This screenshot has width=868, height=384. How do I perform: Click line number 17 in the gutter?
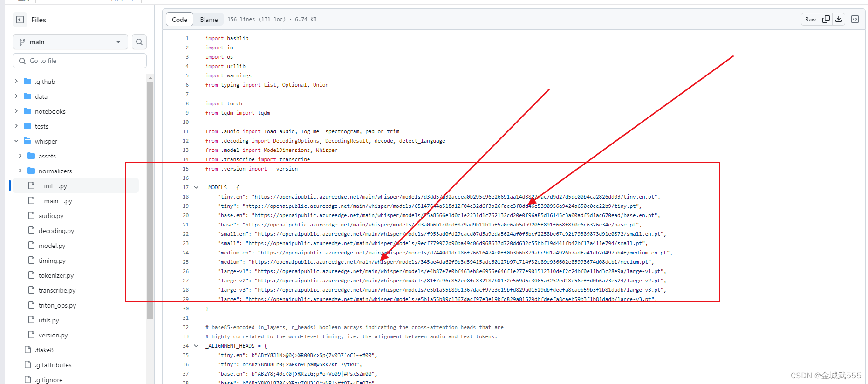click(x=185, y=187)
